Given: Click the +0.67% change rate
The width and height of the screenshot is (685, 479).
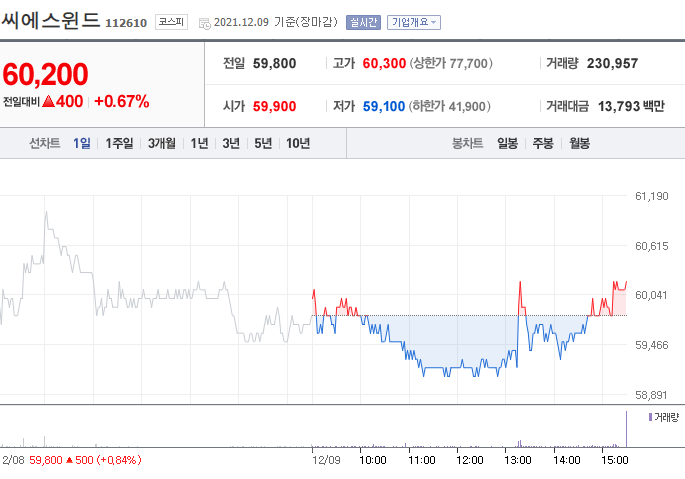Looking at the screenshot, I should pyautogui.click(x=121, y=101).
